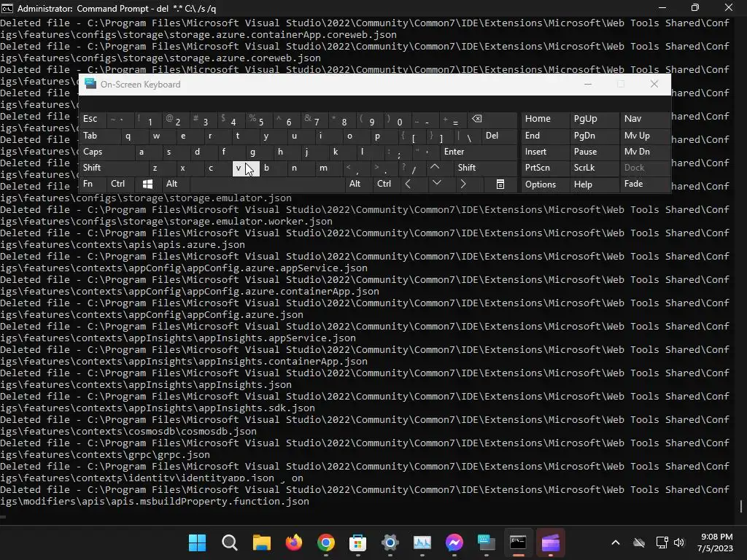The height and width of the screenshot is (560, 747).
Task: Click the volume icon in the system tray
Action: (679, 542)
